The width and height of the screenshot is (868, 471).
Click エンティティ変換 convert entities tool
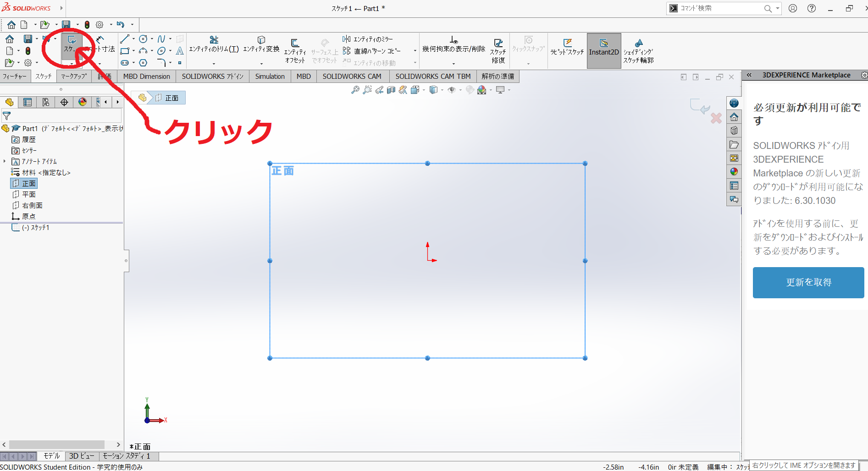pos(261,44)
